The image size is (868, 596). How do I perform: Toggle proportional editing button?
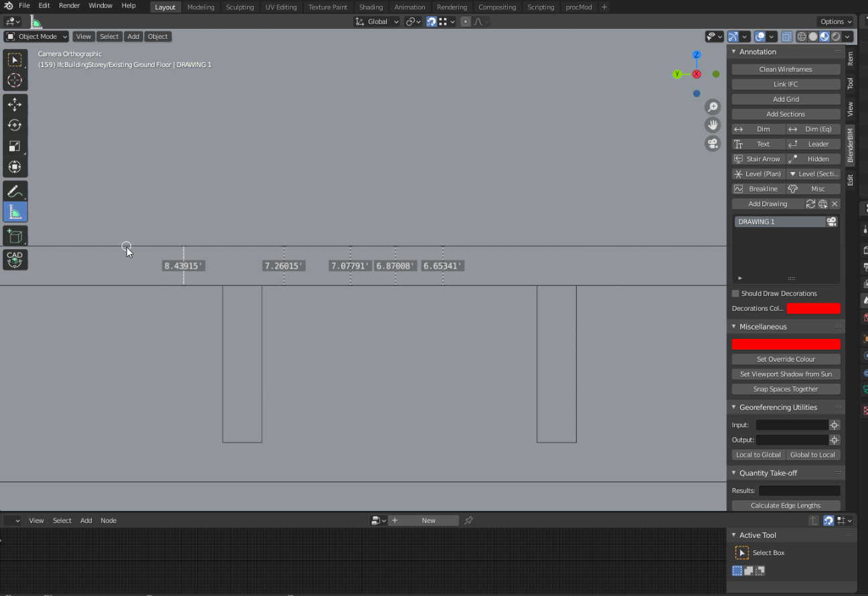click(x=466, y=21)
